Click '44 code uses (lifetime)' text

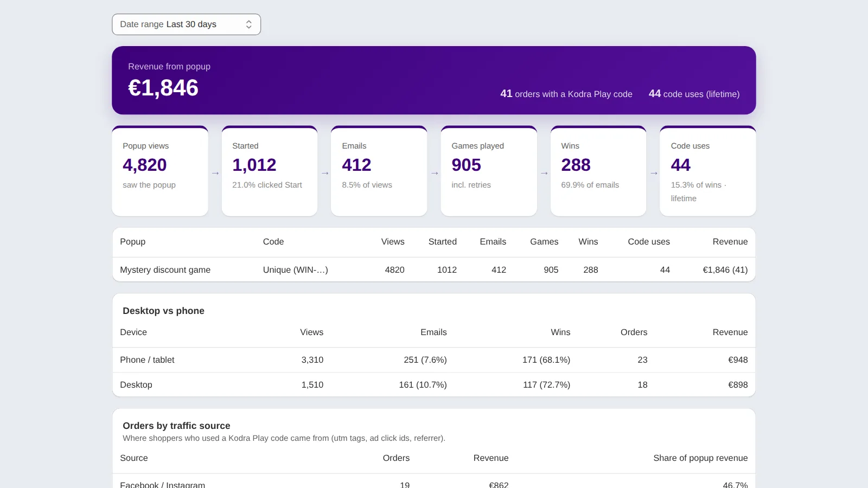click(x=694, y=94)
